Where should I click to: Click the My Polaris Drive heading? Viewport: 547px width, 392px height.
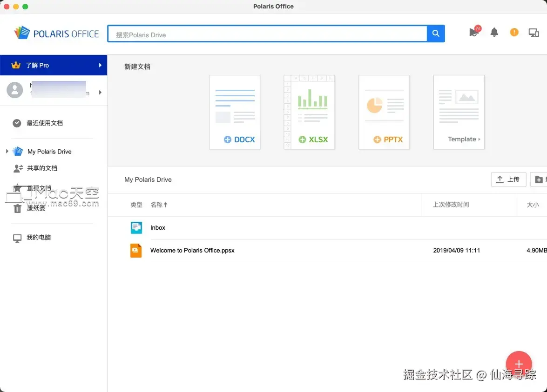(148, 180)
